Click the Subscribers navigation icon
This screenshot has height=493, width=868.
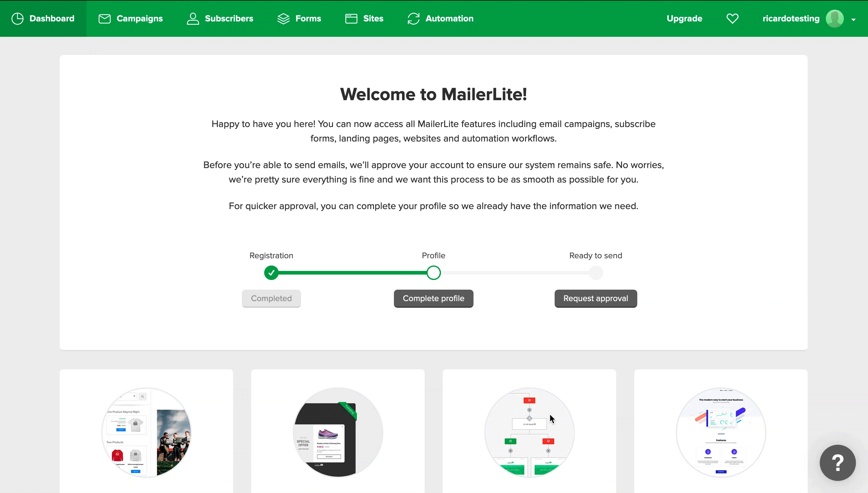tap(192, 18)
